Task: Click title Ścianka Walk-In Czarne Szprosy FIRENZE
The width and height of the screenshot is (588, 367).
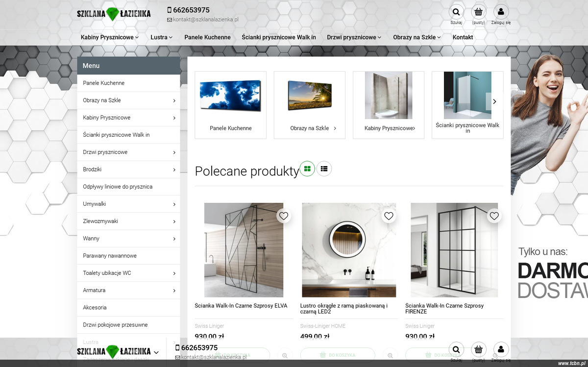Action: (444, 309)
